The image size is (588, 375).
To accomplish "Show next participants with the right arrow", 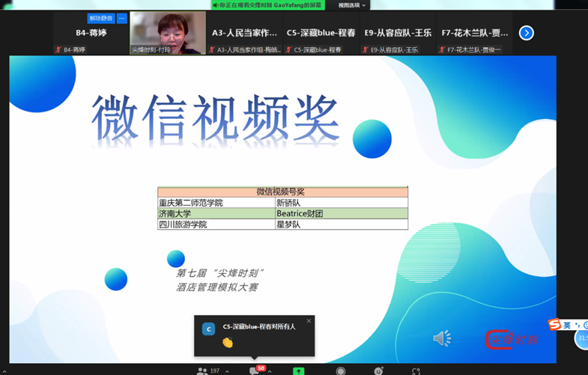I will (x=527, y=33).
